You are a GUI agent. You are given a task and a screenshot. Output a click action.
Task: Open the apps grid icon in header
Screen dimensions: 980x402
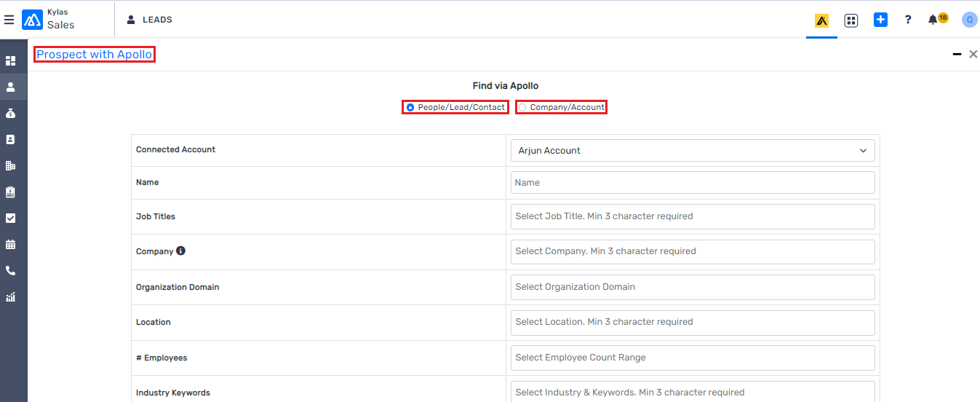point(851,20)
